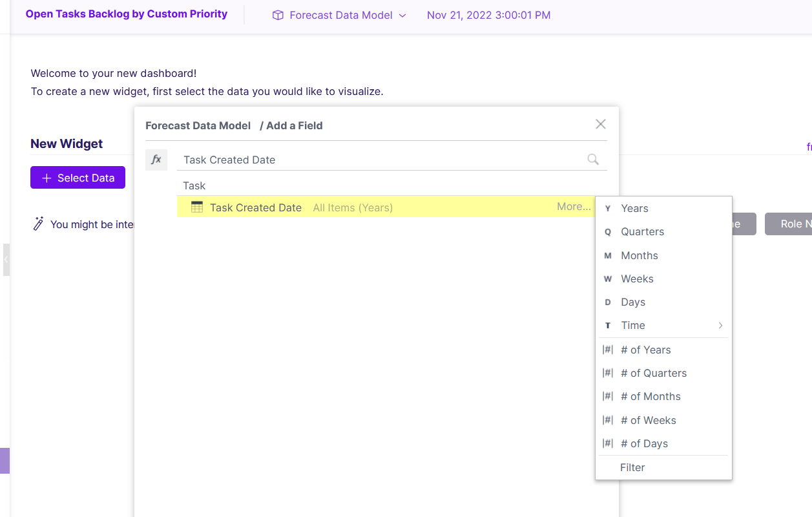Click All Items (Years) label

[x=353, y=207]
